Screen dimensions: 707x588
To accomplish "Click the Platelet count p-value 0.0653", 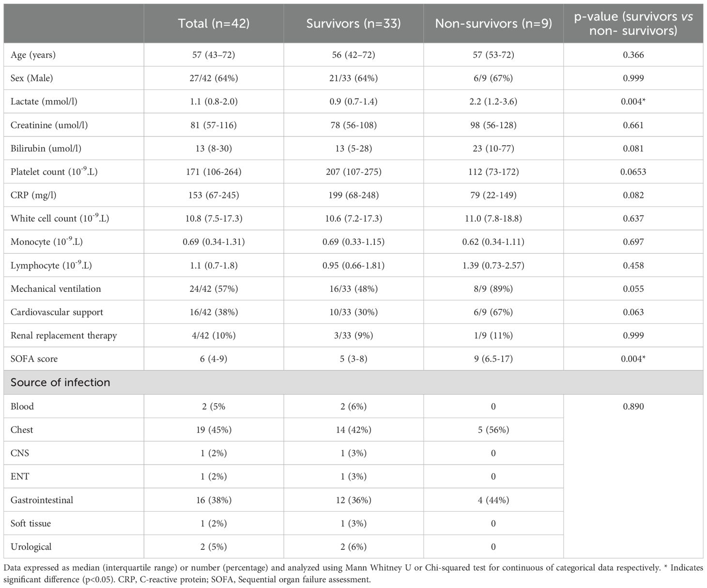I will click(633, 172).
